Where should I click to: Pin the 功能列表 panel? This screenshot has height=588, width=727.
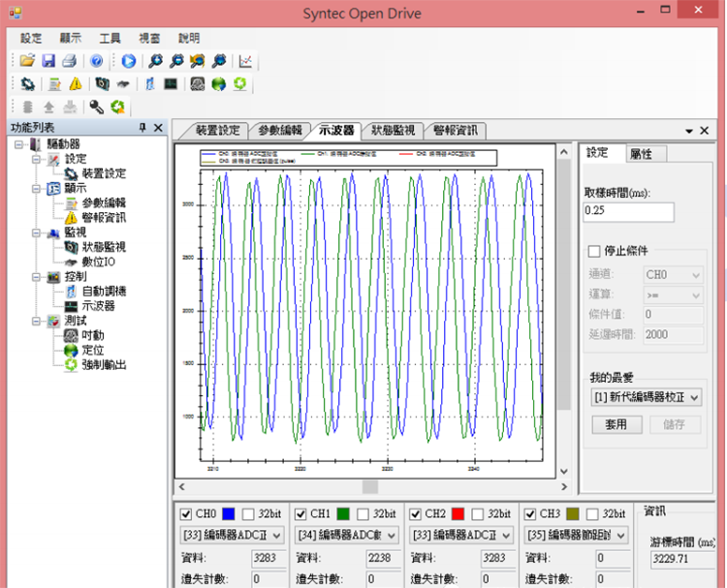coord(142,128)
